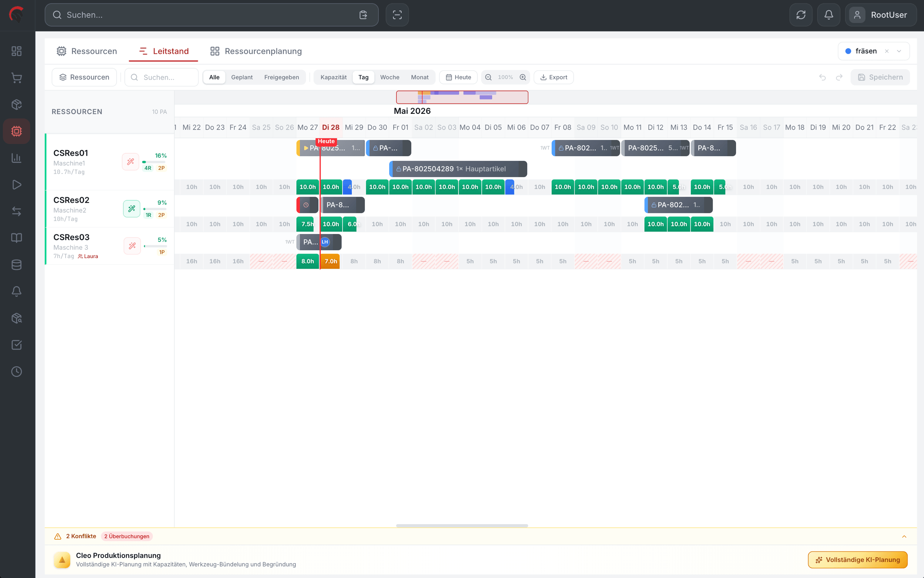Click the redo arrow icon
Image resolution: width=924 pixels, height=578 pixels.
(839, 77)
